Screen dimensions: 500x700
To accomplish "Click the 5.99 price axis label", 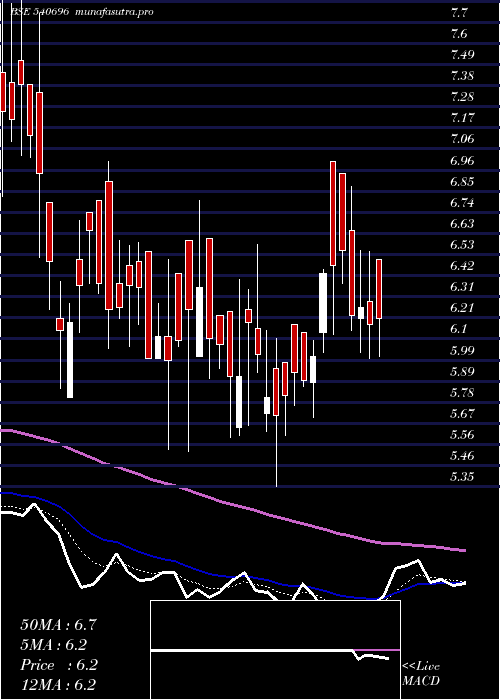I will pyautogui.click(x=462, y=350).
